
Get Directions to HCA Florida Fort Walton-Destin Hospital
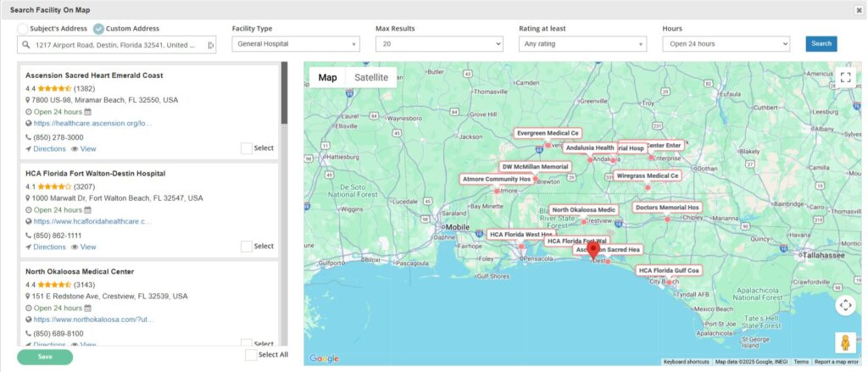[x=49, y=247]
